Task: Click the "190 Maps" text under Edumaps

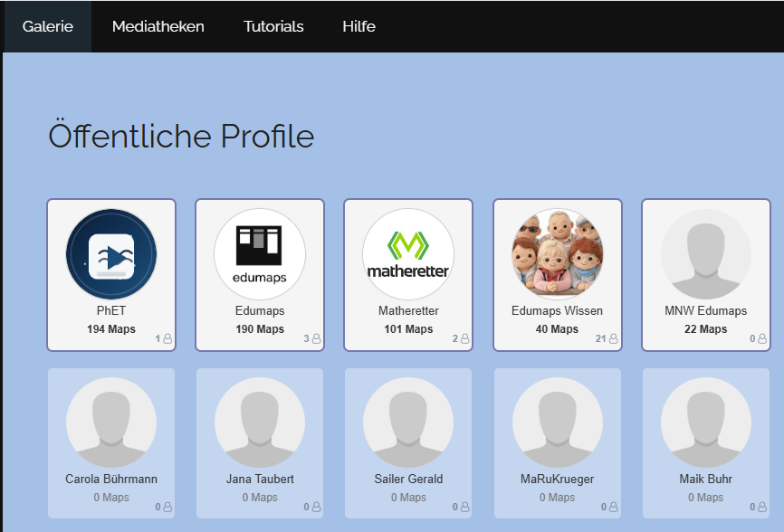Action: (x=260, y=329)
